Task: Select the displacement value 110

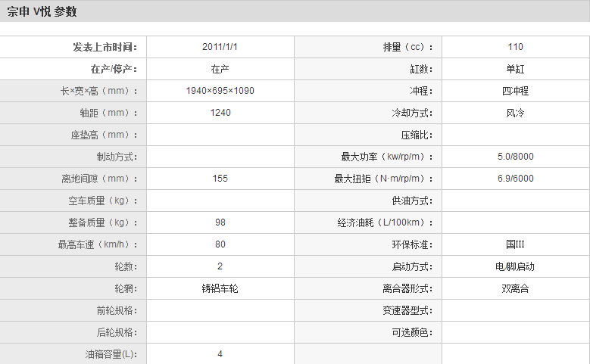Action: pyautogui.click(x=515, y=47)
